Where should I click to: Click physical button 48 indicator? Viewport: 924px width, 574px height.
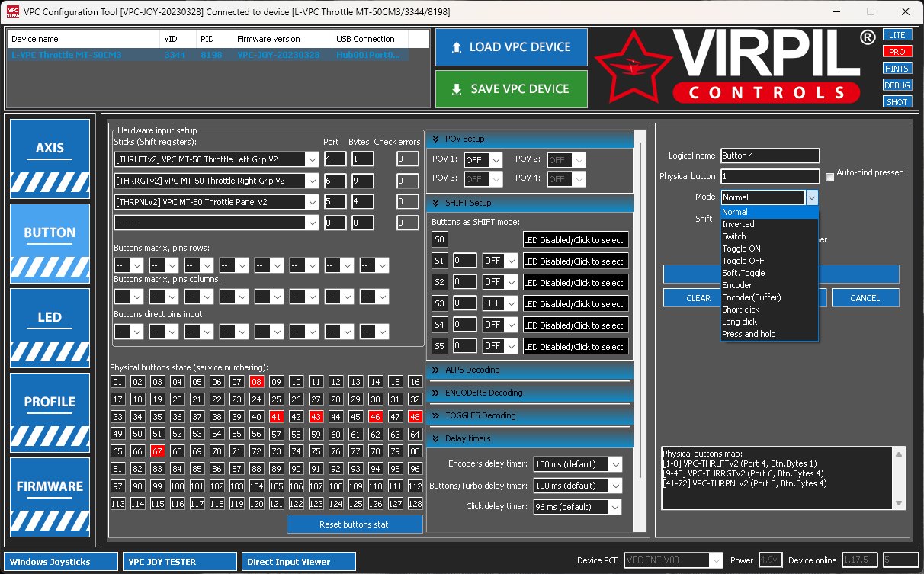[x=415, y=417]
